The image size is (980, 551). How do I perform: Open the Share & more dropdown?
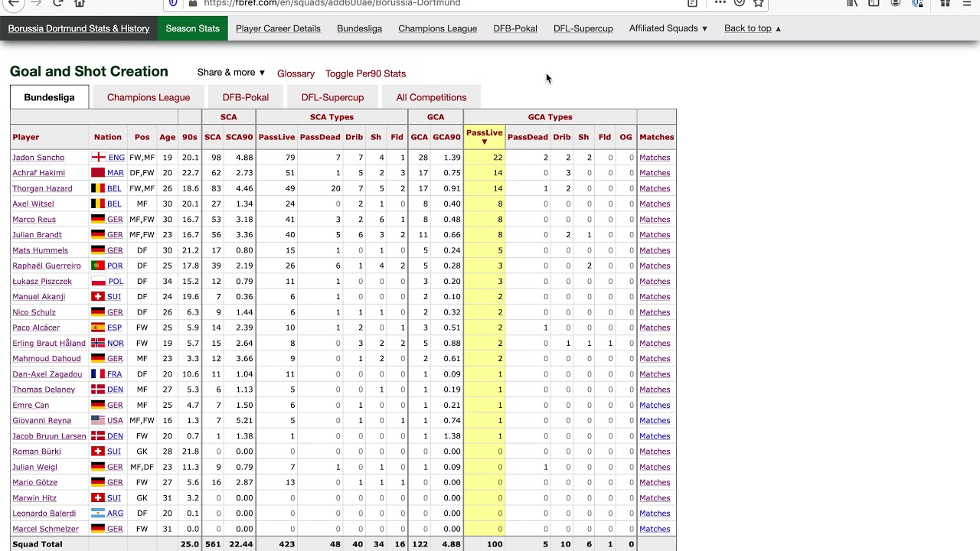coord(231,73)
